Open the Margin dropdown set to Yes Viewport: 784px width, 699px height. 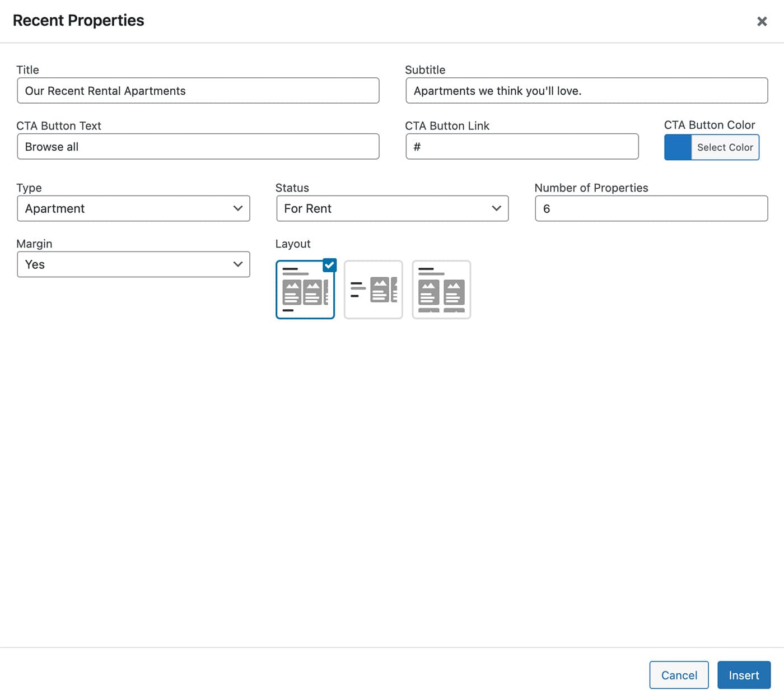pos(133,264)
